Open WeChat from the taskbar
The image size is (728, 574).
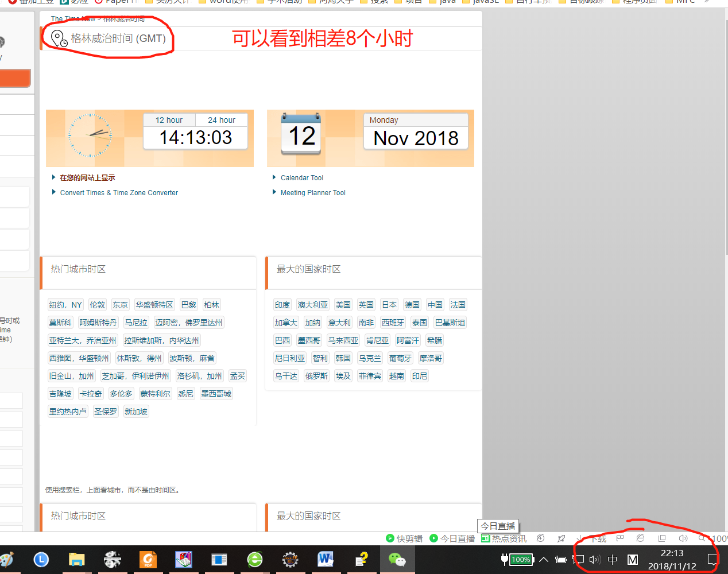point(397,560)
